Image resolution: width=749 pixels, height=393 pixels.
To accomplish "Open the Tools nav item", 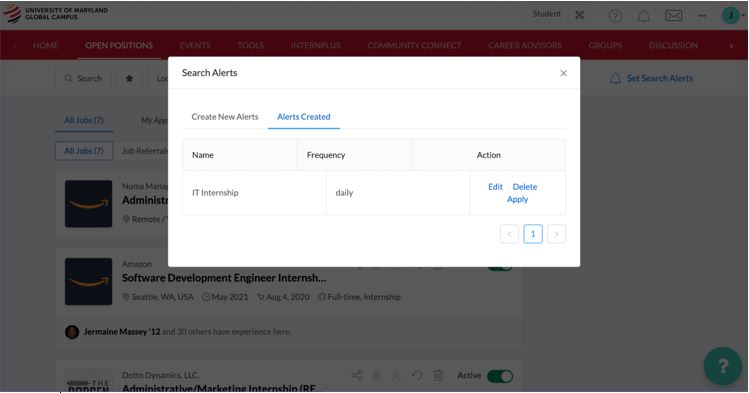I will click(x=251, y=45).
